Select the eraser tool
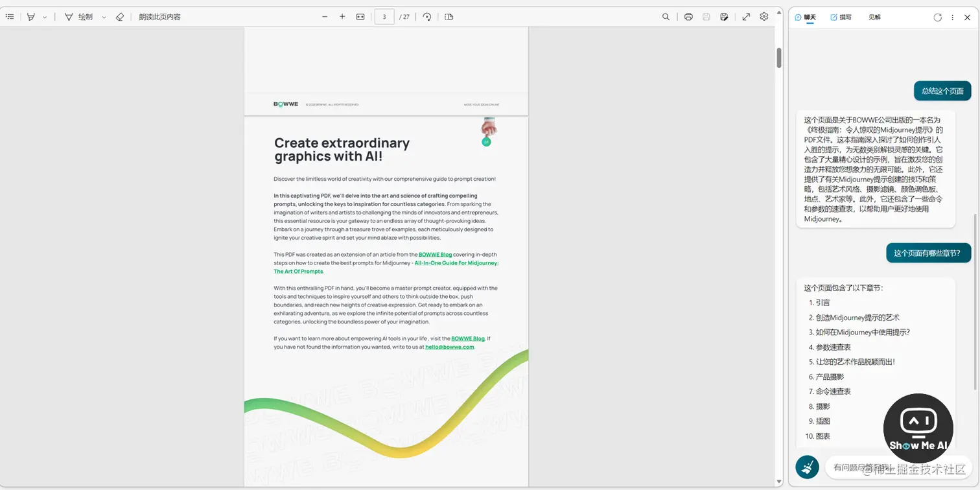Screen dimensions: 980x490 [x=119, y=17]
